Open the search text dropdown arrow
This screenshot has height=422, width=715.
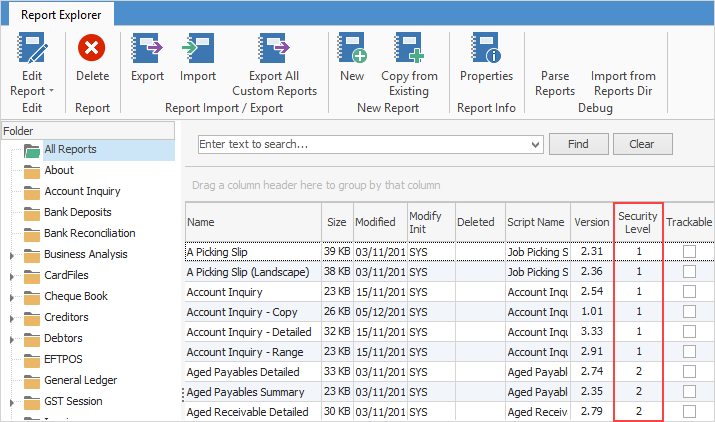(x=535, y=145)
